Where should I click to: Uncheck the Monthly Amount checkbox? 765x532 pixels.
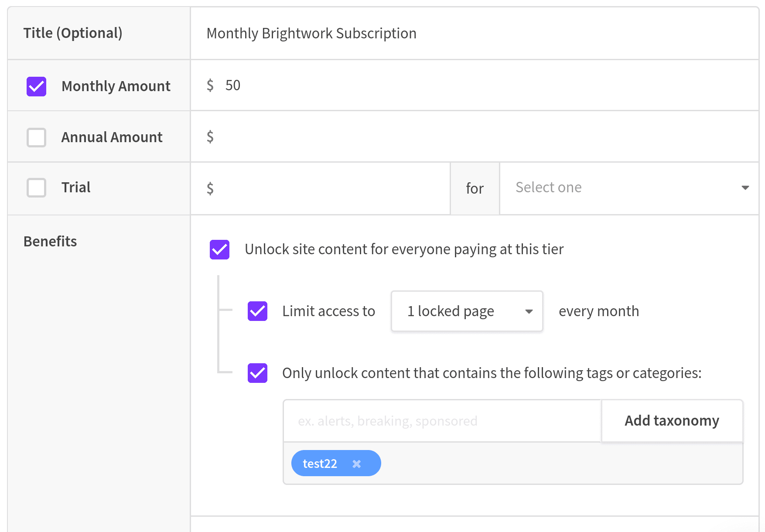tap(36, 86)
